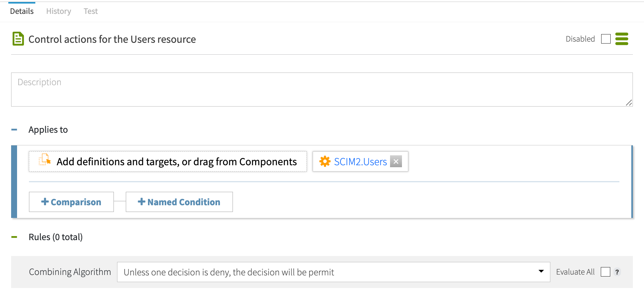The width and height of the screenshot is (644, 294).
Task: Add a new Comparison condition
Action: (71, 202)
